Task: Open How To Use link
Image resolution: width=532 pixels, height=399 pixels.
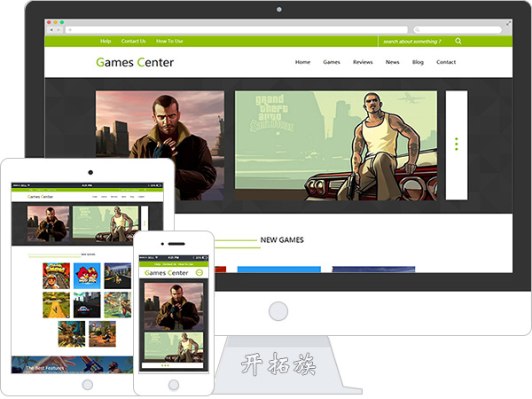Action: (x=169, y=41)
